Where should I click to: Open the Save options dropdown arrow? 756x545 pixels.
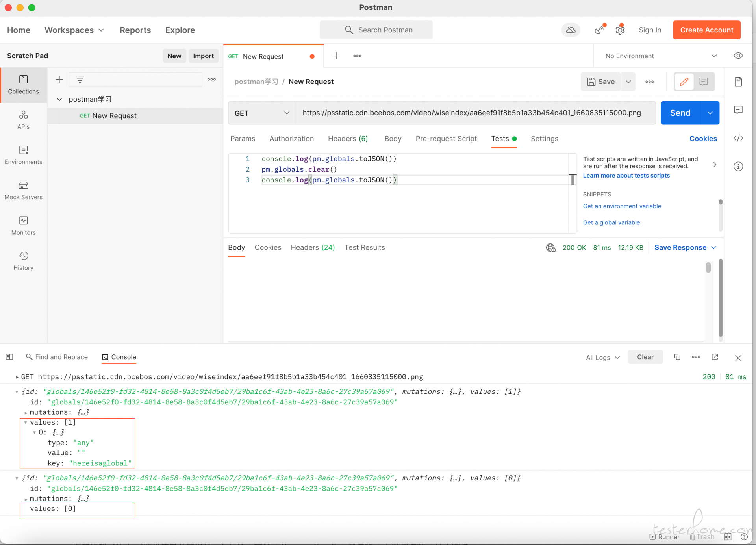tap(628, 82)
